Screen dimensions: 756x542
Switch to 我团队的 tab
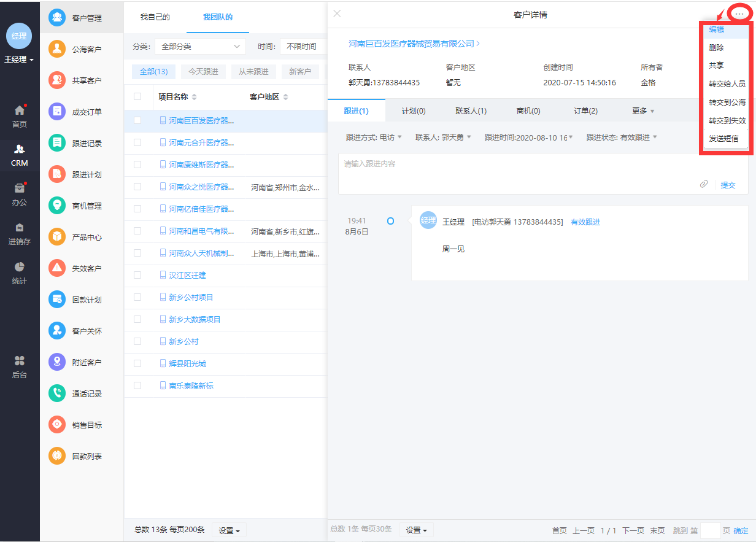tap(218, 17)
